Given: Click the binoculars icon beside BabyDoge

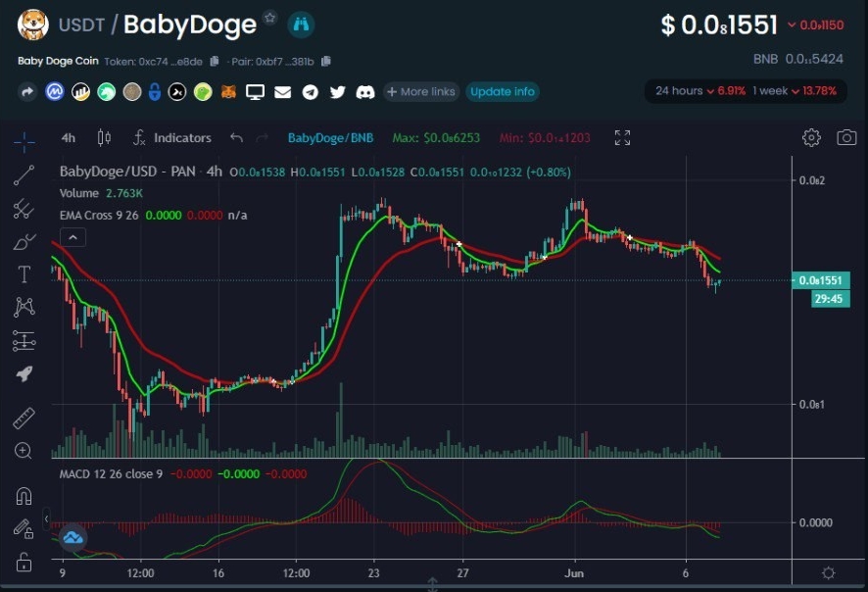Looking at the screenshot, I should pos(301,25).
